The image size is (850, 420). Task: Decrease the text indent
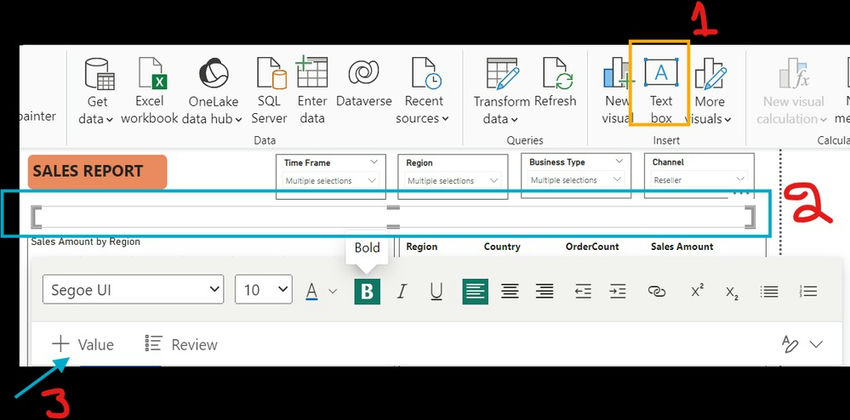[x=583, y=292]
